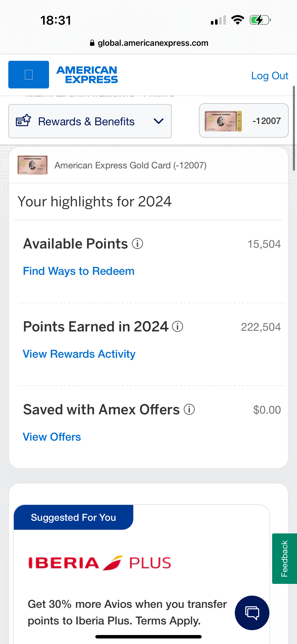Click the Gold Card thumbnail beside card name

pos(32,165)
